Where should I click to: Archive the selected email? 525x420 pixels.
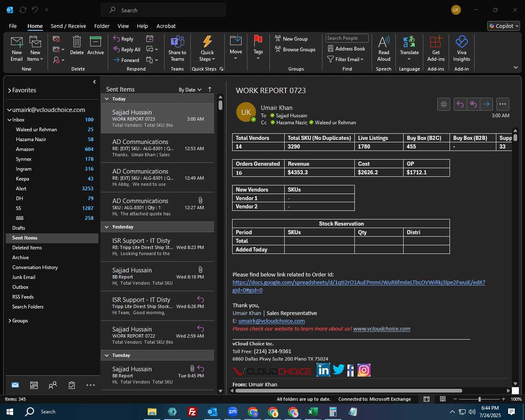click(x=96, y=45)
